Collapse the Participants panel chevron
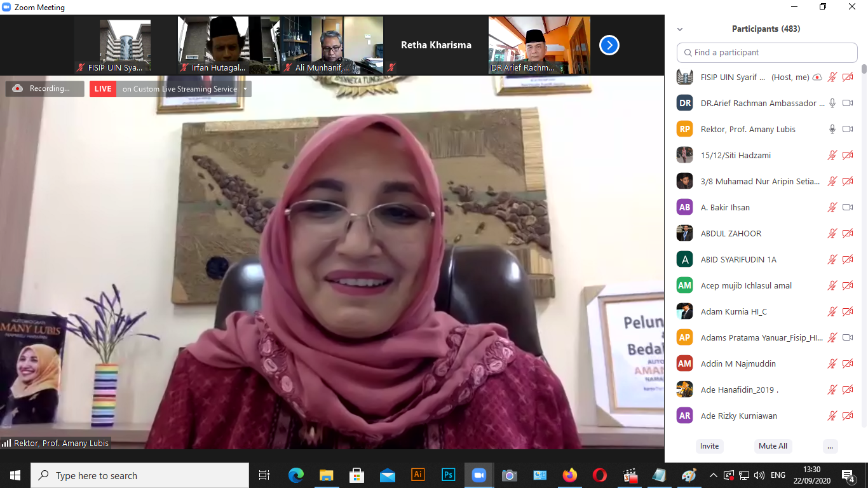This screenshot has height=488, width=868. (680, 29)
